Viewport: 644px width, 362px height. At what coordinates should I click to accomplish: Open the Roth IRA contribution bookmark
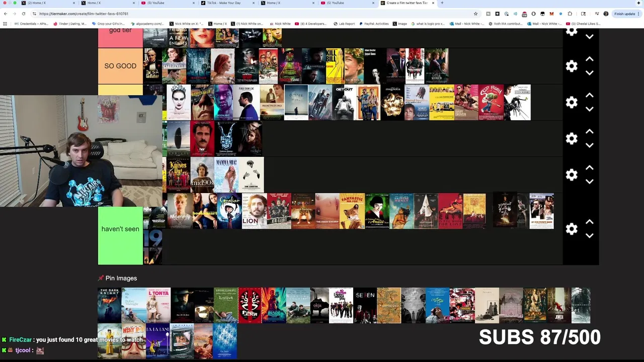click(x=506, y=24)
